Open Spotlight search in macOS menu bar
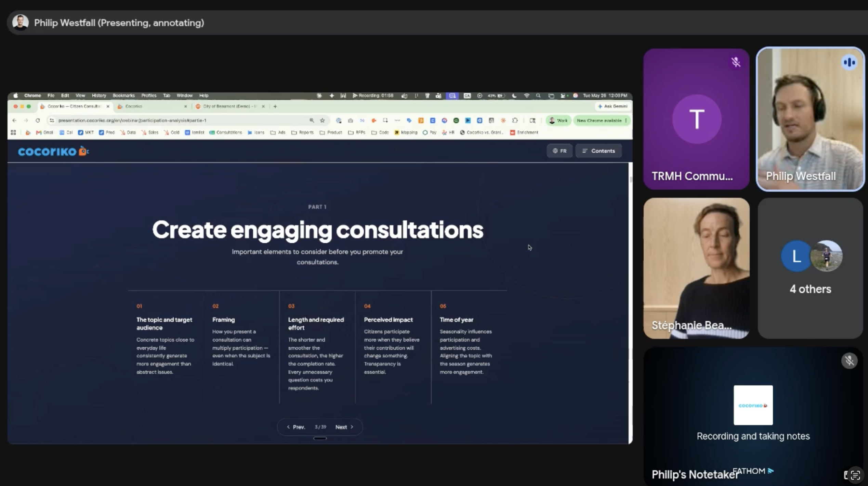Viewport: 868px width, 486px height. pyautogui.click(x=538, y=95)
